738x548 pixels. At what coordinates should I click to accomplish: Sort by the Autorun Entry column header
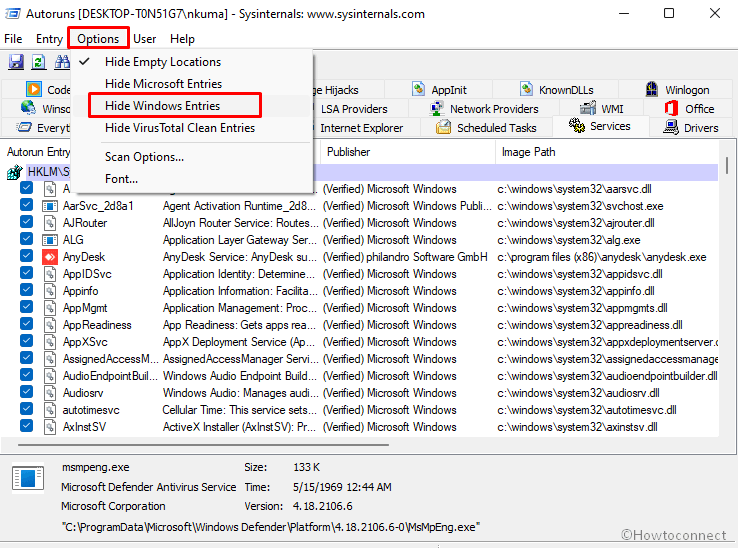click(x=37, y=152)
